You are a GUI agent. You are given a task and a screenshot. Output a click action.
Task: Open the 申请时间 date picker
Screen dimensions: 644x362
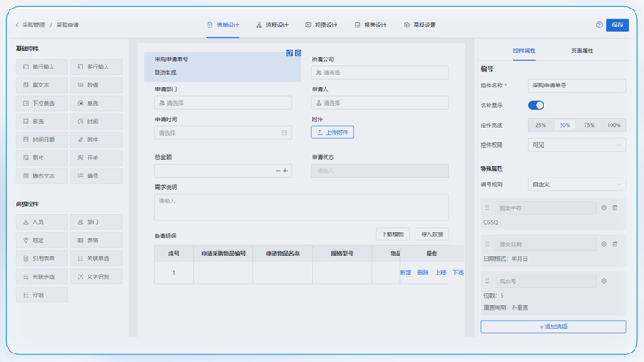click(222, 133)
